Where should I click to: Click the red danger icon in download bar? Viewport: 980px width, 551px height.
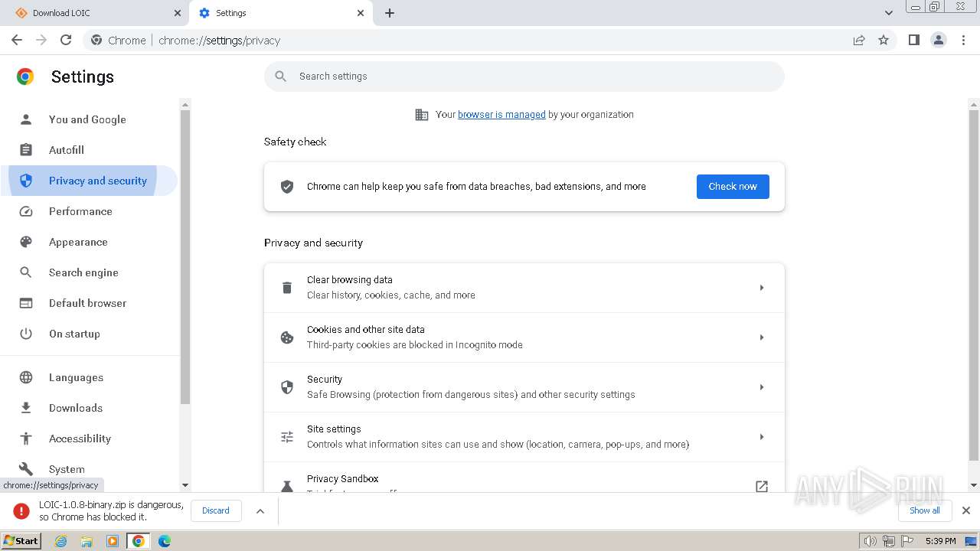coord(21,511)
